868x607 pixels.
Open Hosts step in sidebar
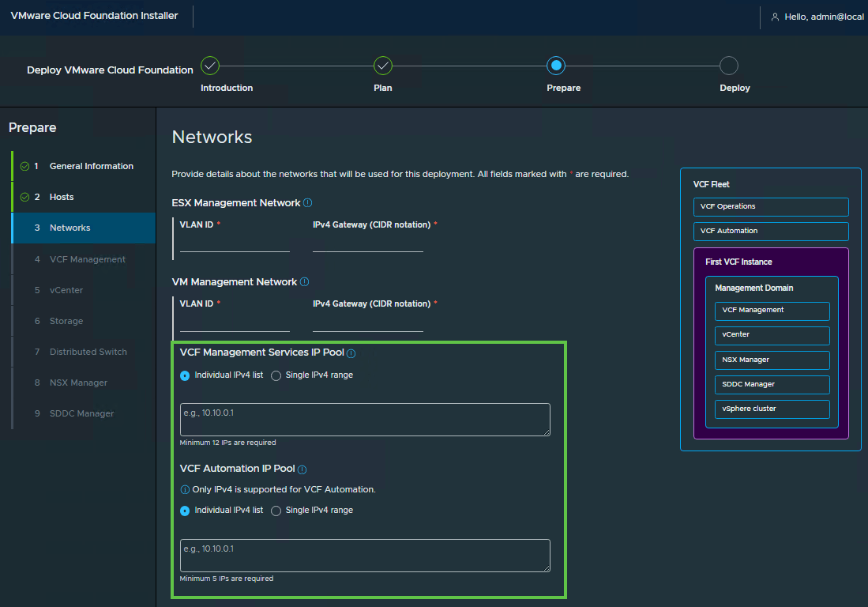click(x=84, y=197)
